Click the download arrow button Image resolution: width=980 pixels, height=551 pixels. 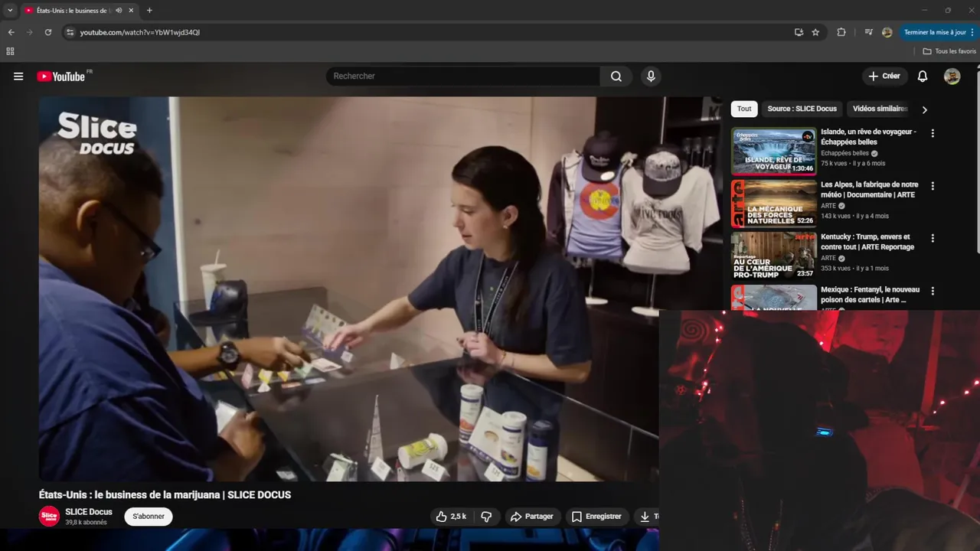645,517
